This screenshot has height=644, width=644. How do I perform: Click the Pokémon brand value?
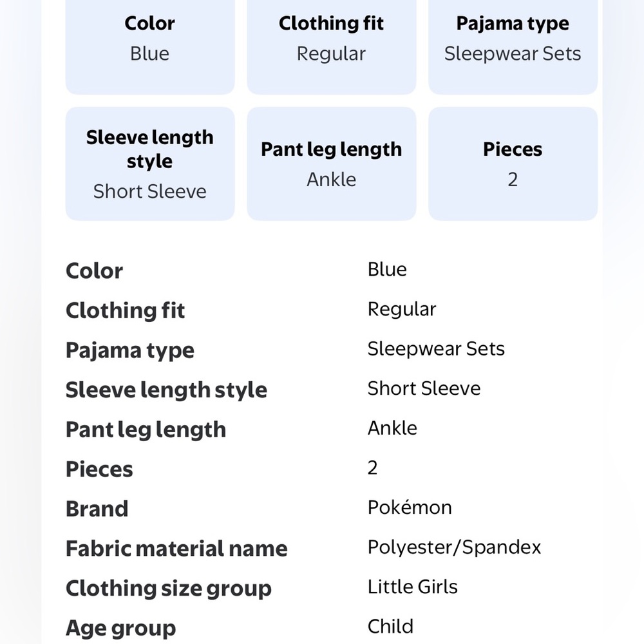click(410, 507)
